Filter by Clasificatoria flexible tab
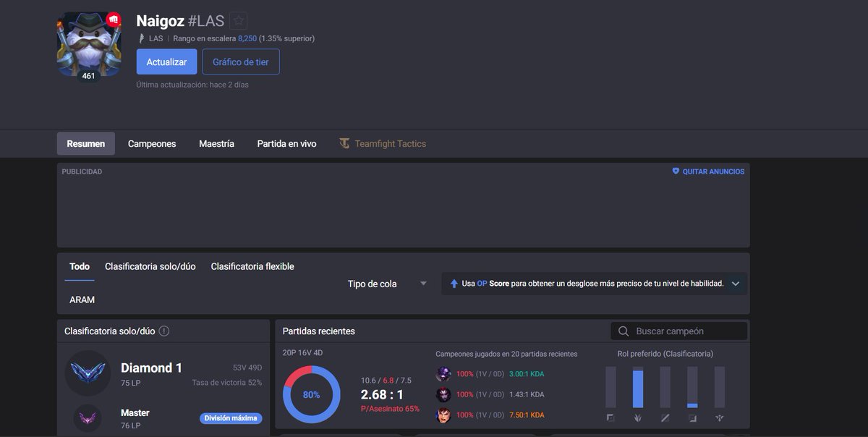 [252, 266]
